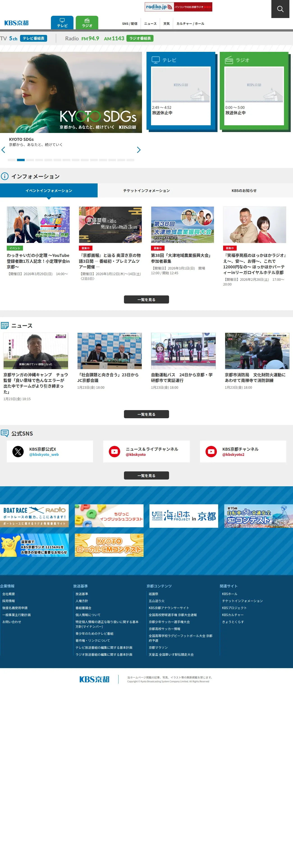Open the 天気 menu item
The height and width of the screenshot is (868, 293).
point(167,24)
